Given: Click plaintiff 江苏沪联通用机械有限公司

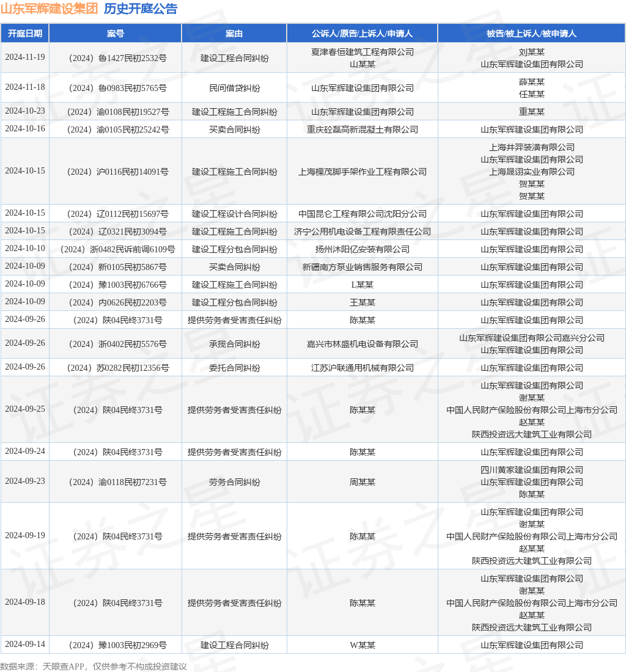Looking at the screenshot, I should (x=363, y=368).
